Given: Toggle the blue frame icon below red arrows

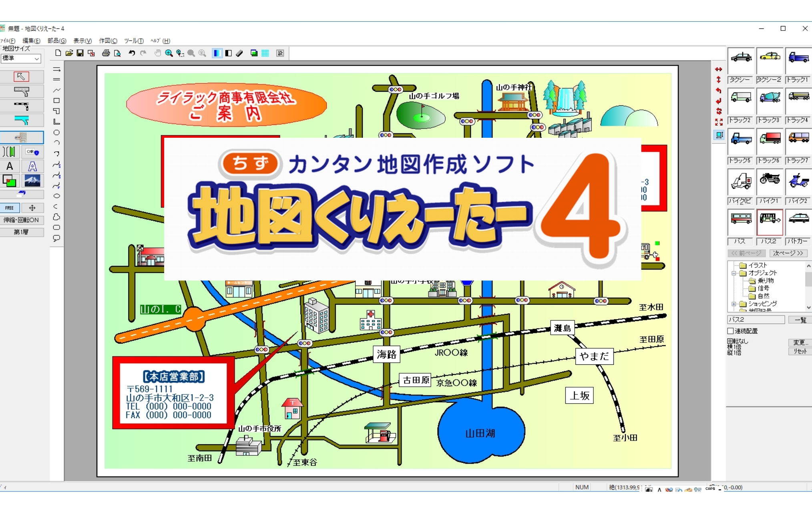Looking at the screenshot, I should (x=719, y=135).
